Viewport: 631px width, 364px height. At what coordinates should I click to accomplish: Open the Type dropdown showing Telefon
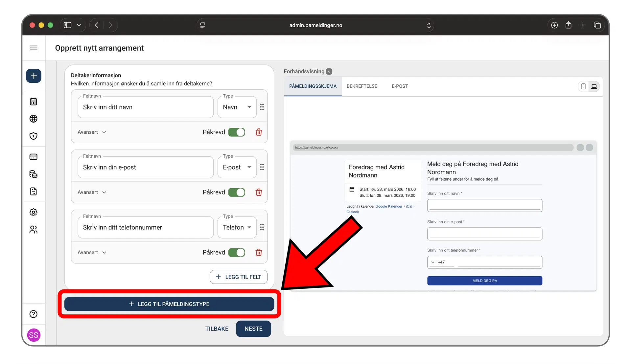237,227
